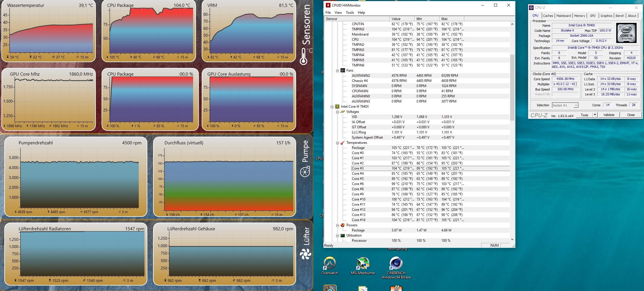Click the Intel Core i9 X-series logo
The width and height of the screenshot is (644, 291).
[626, 33]
